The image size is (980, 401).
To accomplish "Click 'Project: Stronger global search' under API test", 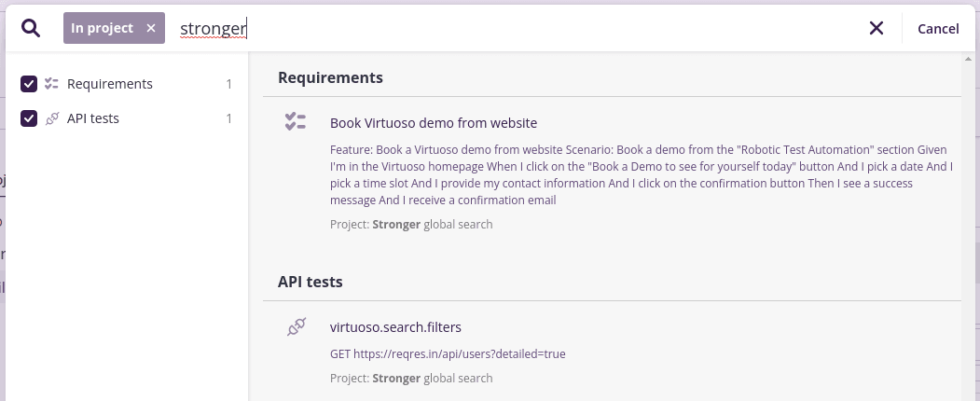I will [411, 379].
